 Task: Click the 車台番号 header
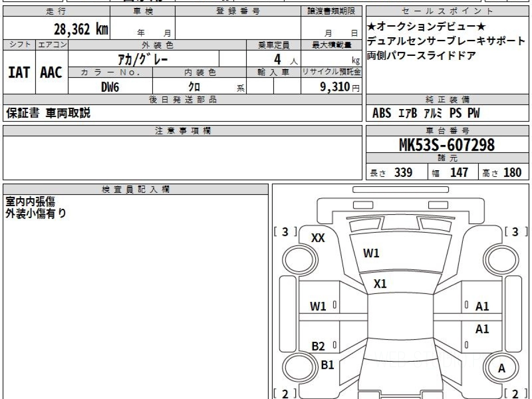point(448,131)
